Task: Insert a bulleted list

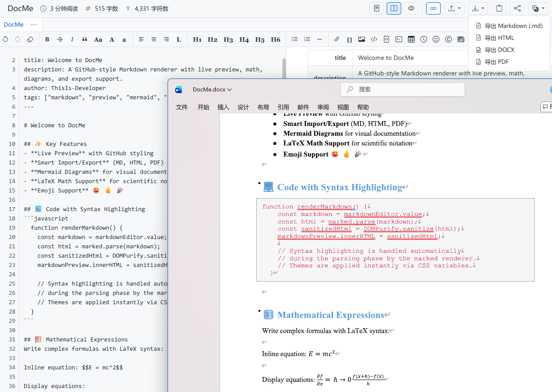Action: 294,39
